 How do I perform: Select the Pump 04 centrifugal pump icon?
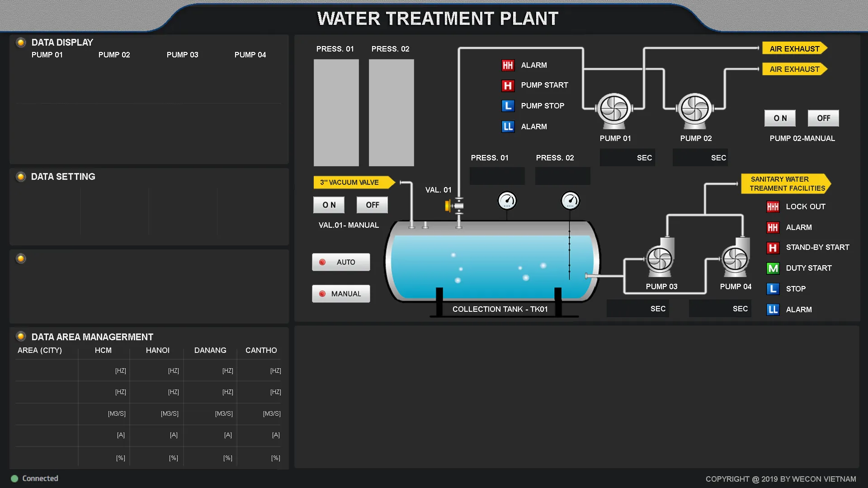[x=736, y=258]
